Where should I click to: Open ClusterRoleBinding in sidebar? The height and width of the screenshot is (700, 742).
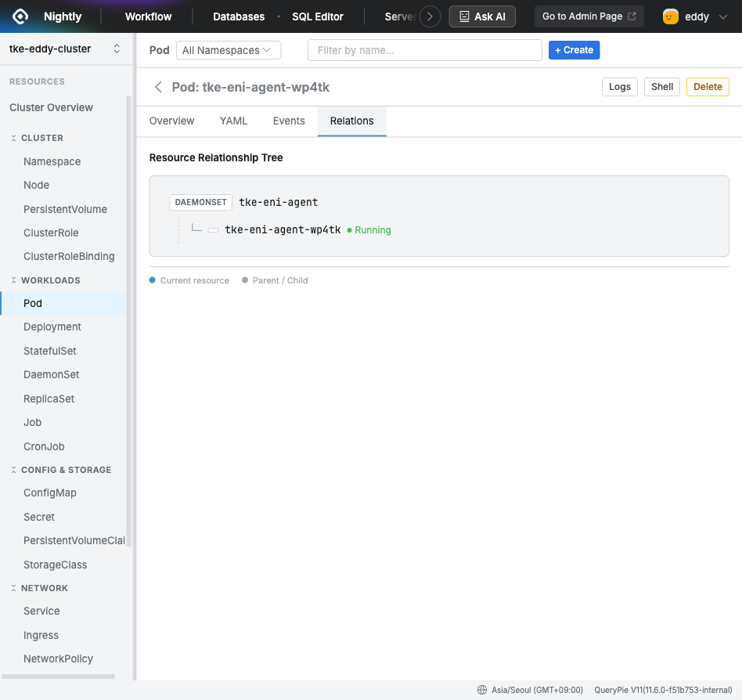69,257
